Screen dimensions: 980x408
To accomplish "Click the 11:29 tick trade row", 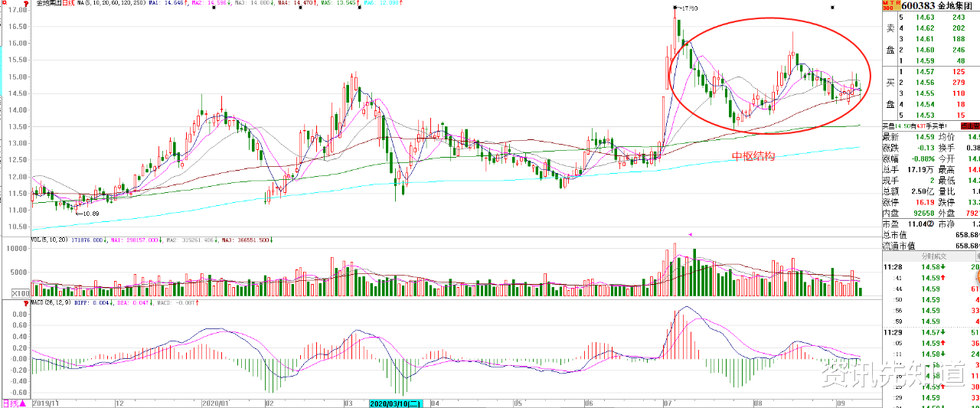I will click(x=931, y=333).
